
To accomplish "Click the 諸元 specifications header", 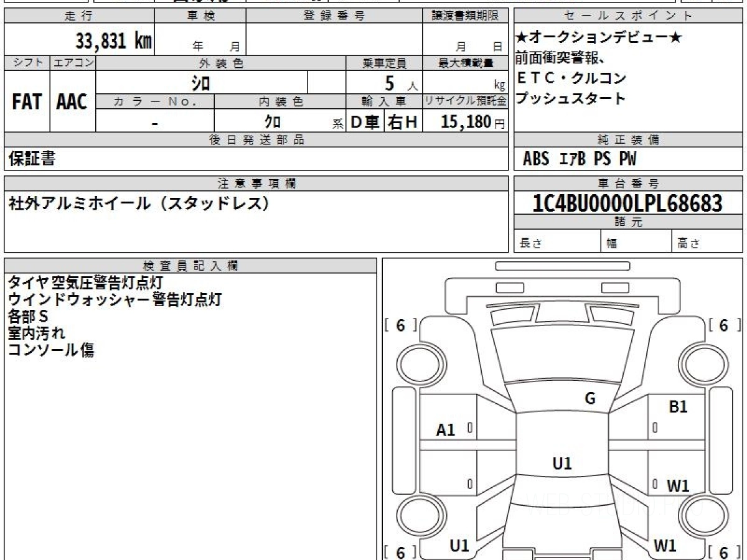I will 628,222.
